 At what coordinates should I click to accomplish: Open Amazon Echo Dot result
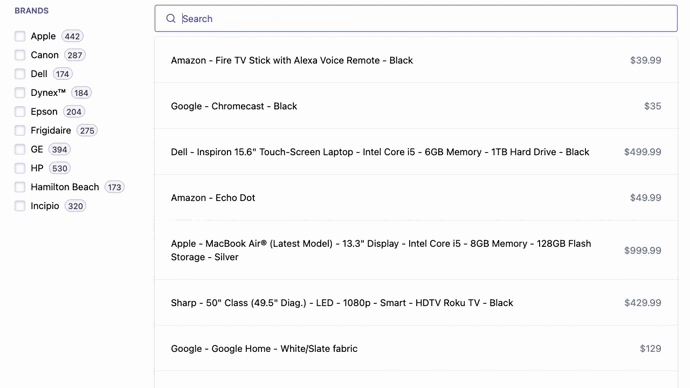click(416, 198)
